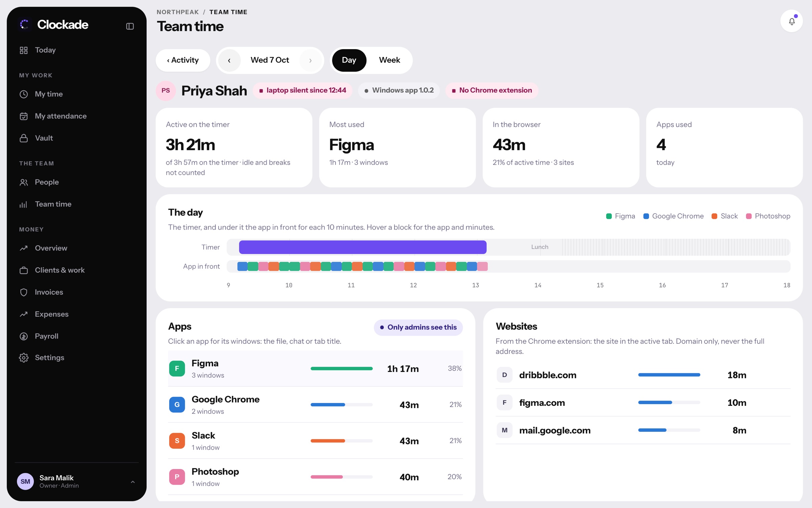Image resolution: width=812 pixels, height=508 pixels.
Task: Click the SM user avatar
Action: [x=25, y=482]
